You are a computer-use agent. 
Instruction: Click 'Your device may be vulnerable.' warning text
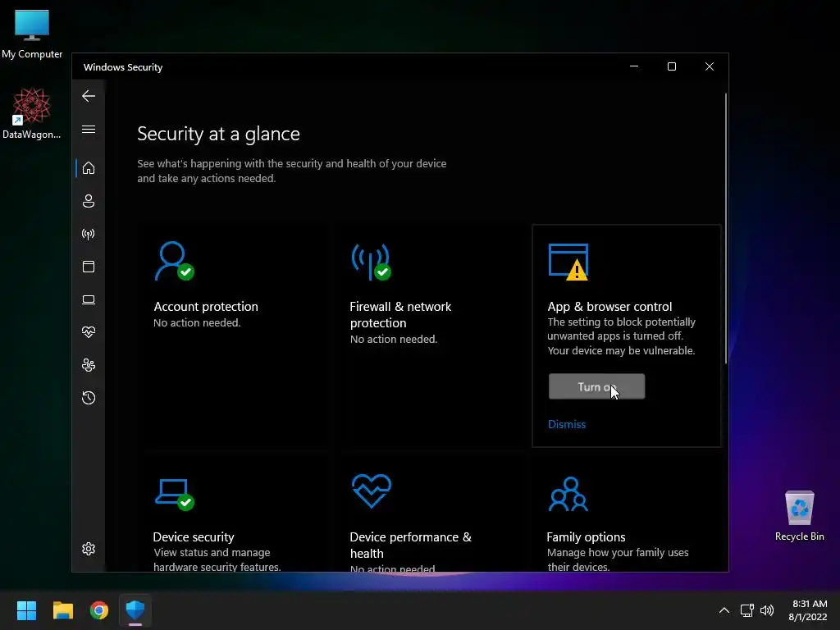point(621,350)
